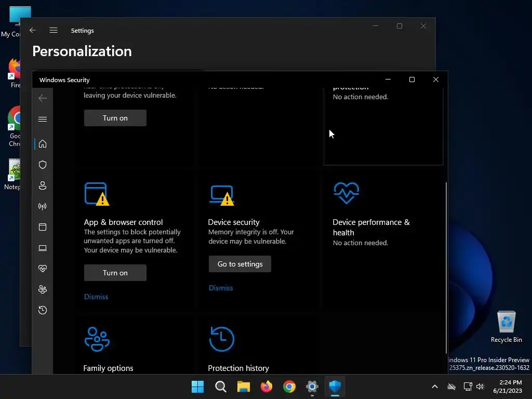
Task: Click OneDrive cloud tray icon
Action: click(x=451, y=387)
